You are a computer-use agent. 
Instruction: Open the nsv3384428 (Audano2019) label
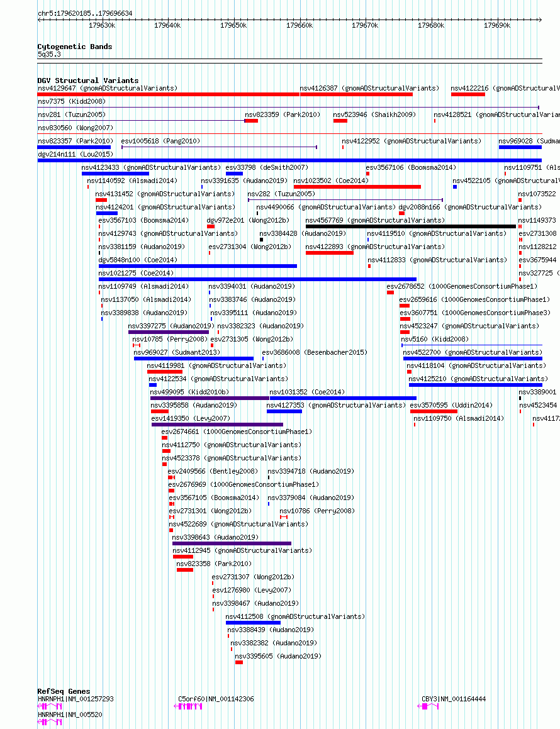(303, 234)
